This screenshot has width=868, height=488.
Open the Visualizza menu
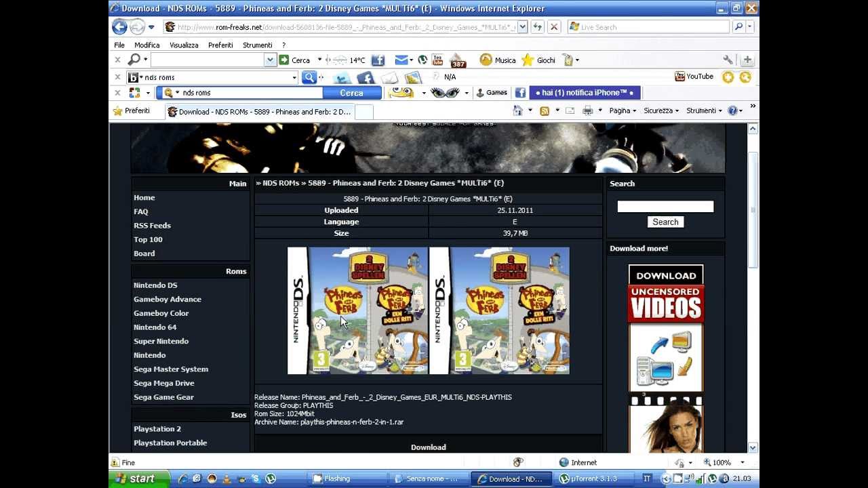pyautogui.click(x=184, y=45)
